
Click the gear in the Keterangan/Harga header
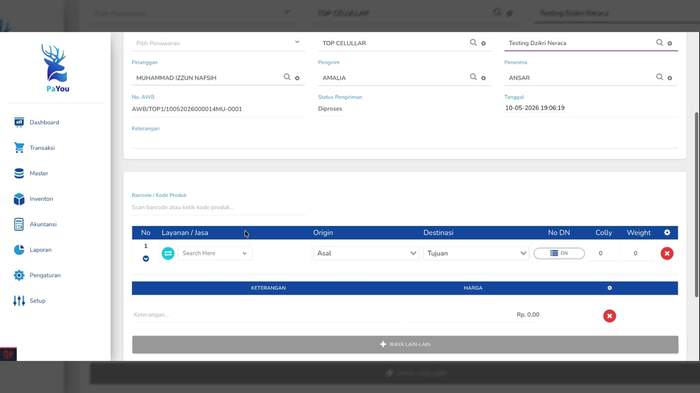coord(609,288)
